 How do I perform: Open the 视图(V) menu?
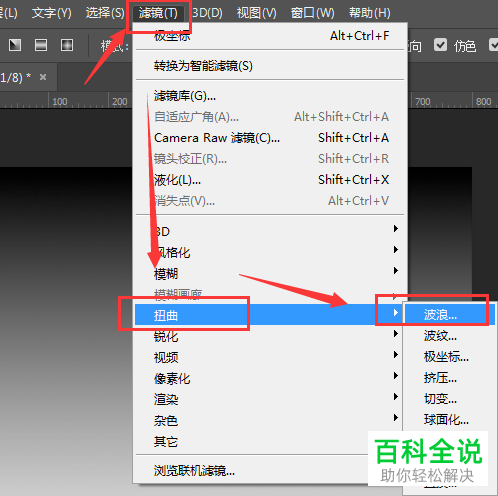click(x=257, y=13)
